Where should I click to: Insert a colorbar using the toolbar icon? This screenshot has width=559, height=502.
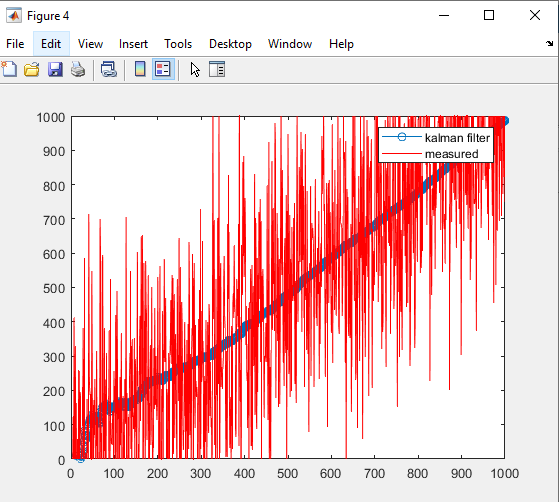click(140, 69)
